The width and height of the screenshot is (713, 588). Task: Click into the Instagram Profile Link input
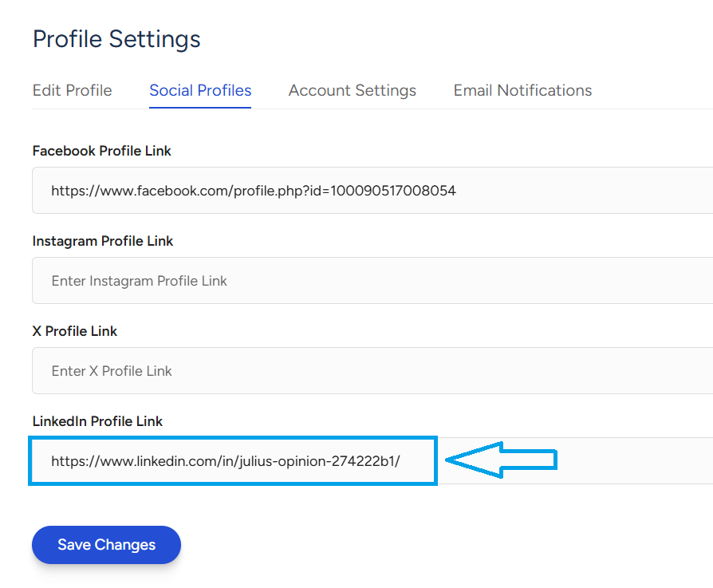click(x=479, y=281)
